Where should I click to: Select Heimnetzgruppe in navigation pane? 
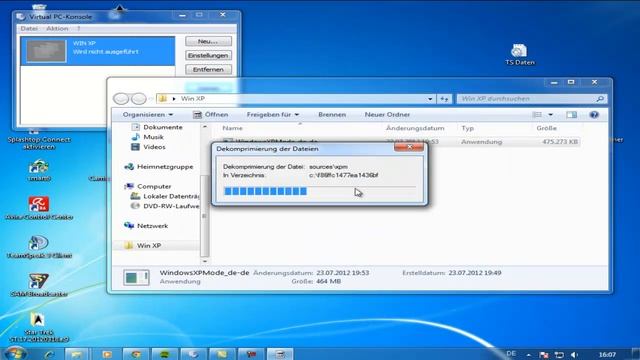pyautogui.click(x=159, y=167)
